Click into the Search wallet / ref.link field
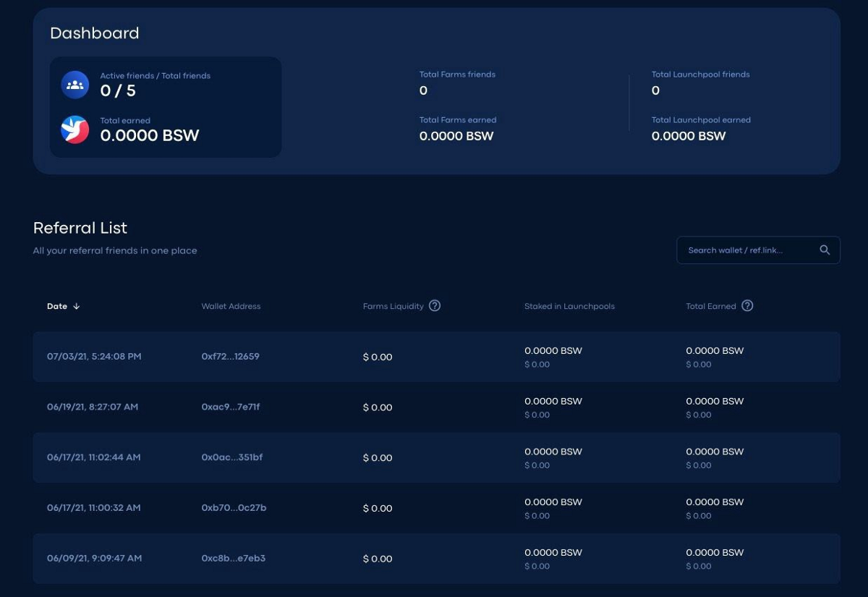The image size is (868, 597). click(x=745, y=250)
